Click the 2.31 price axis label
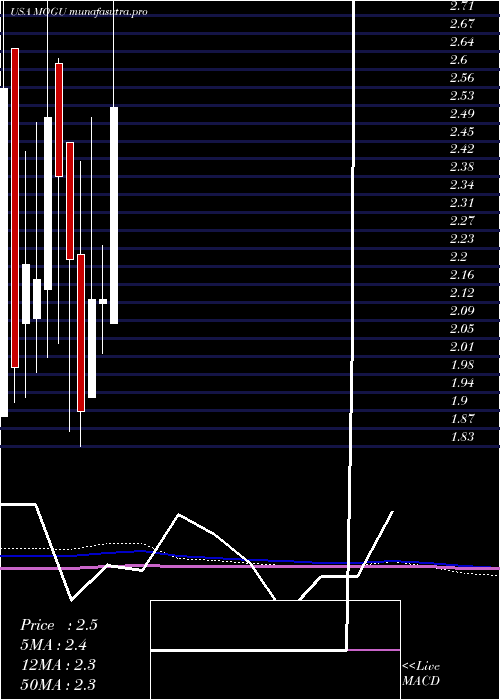 click(x=462, y=203)
